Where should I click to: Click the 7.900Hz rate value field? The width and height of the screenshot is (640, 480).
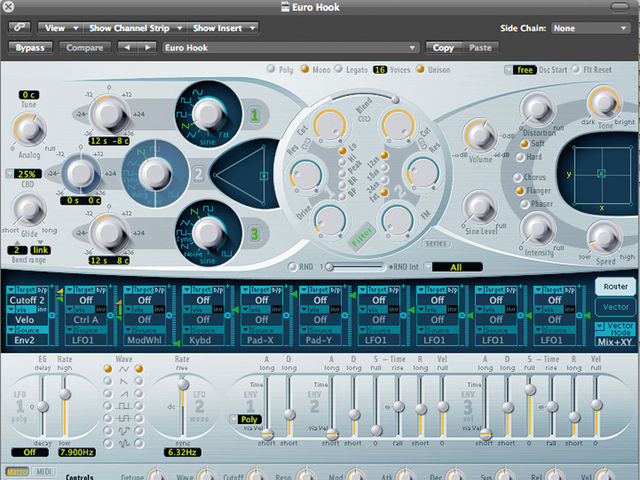pos(77,452)
